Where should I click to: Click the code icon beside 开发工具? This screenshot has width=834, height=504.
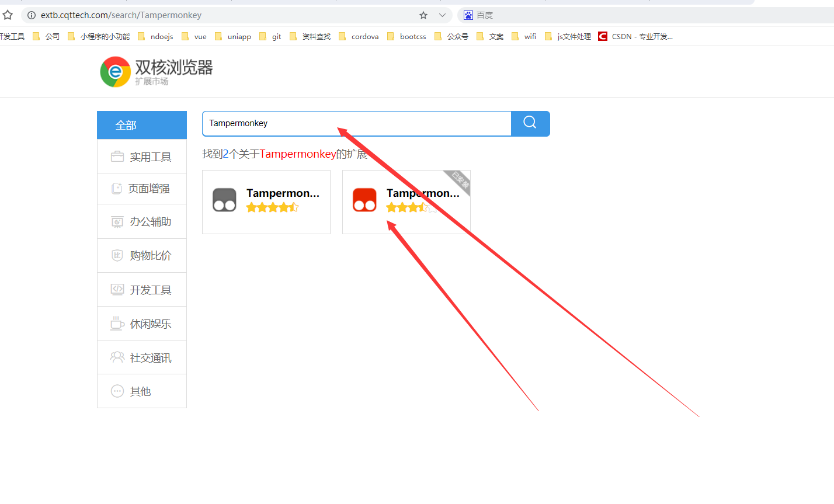coord(117,289)
